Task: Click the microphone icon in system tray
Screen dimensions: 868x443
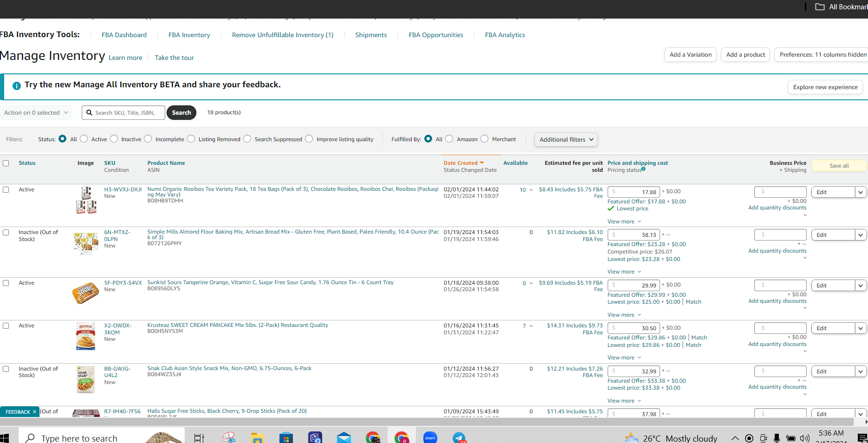Action: pos(777,438)
